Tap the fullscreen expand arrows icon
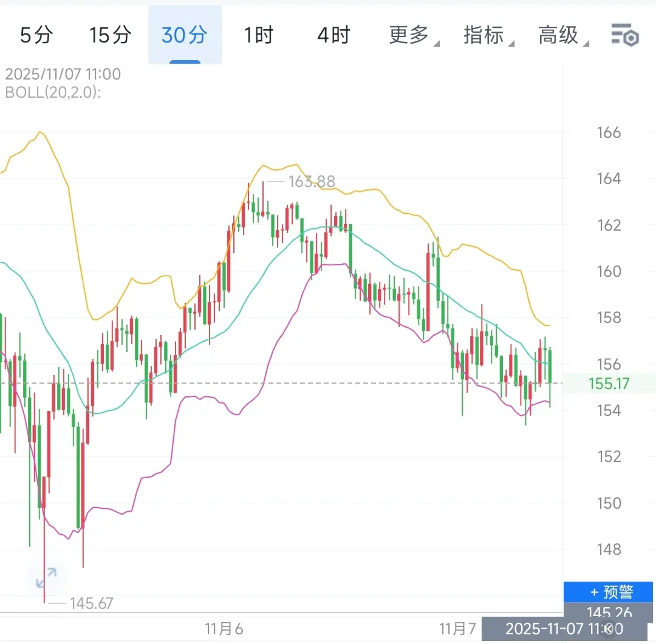The image size is (656, 644). pyautogui.click(x=46, y=577)
